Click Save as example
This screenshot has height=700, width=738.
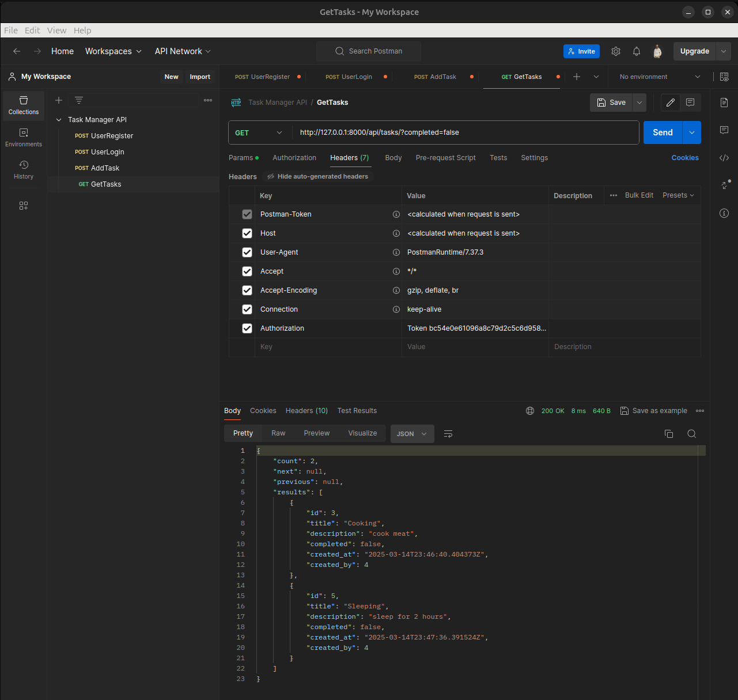point(654,411)
